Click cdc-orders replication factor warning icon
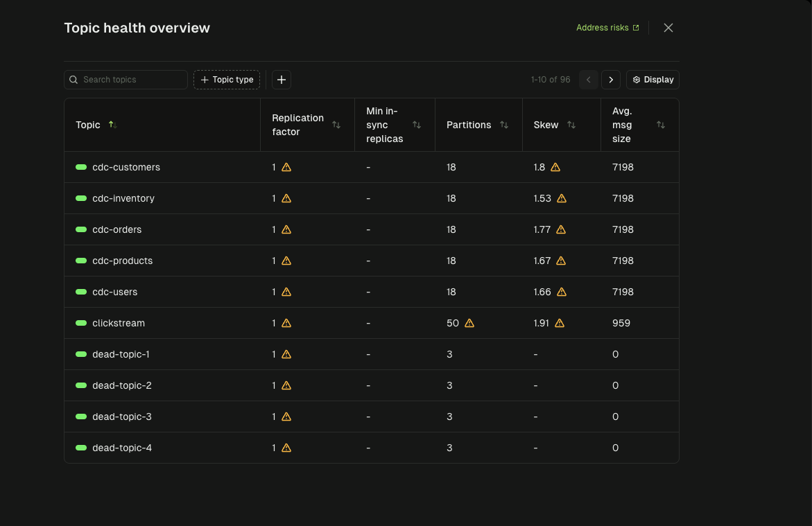 click(x=286, y=229)
